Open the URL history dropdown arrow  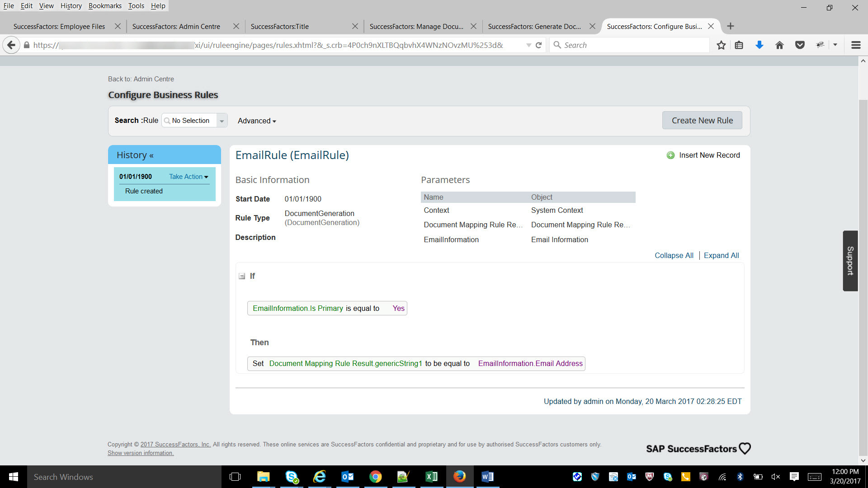coord(528,45)
